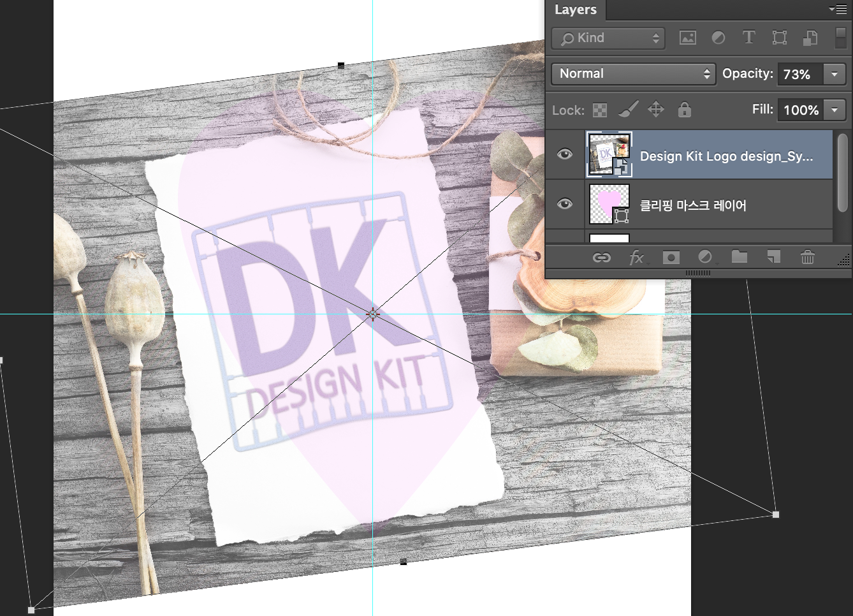Click the link layers icon
Viewport: 853px width, 616px height.
point(602,258)
